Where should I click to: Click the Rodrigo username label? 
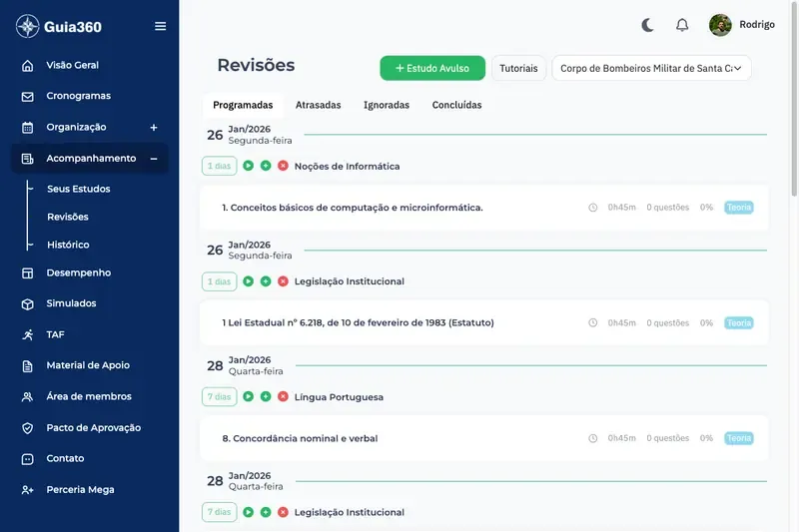[757, 24]
